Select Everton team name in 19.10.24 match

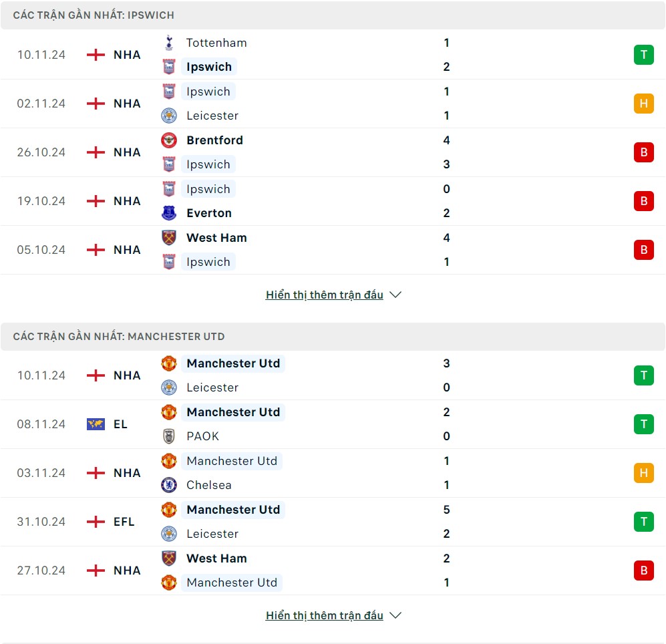(x=209, y=213)
